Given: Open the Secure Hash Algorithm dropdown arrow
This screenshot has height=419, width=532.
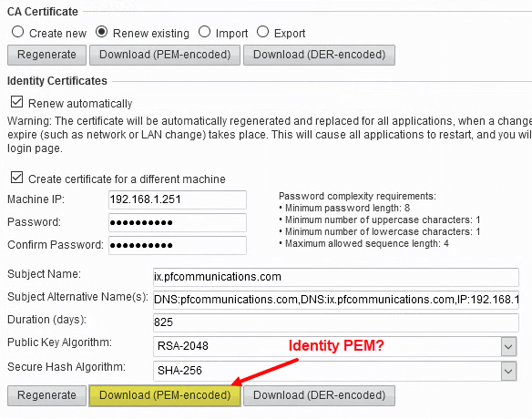Looking at the screenshot, I should tap(508, 371).
